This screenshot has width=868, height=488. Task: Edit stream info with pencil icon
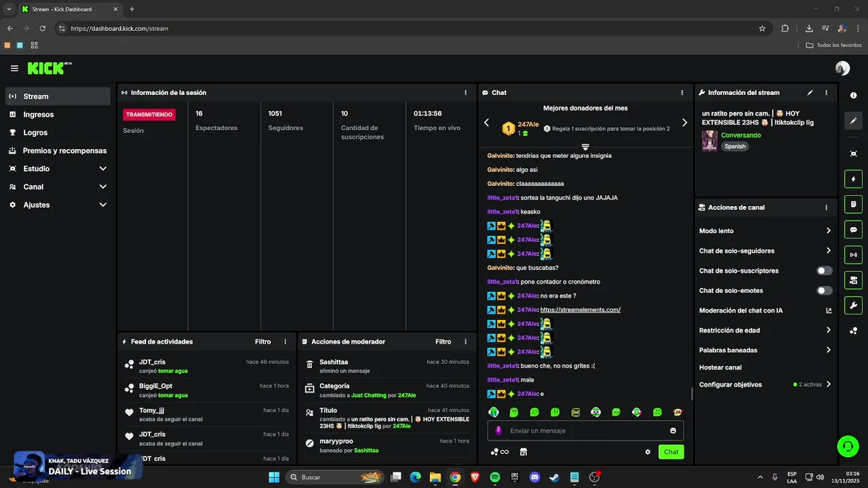click(810, 93)
